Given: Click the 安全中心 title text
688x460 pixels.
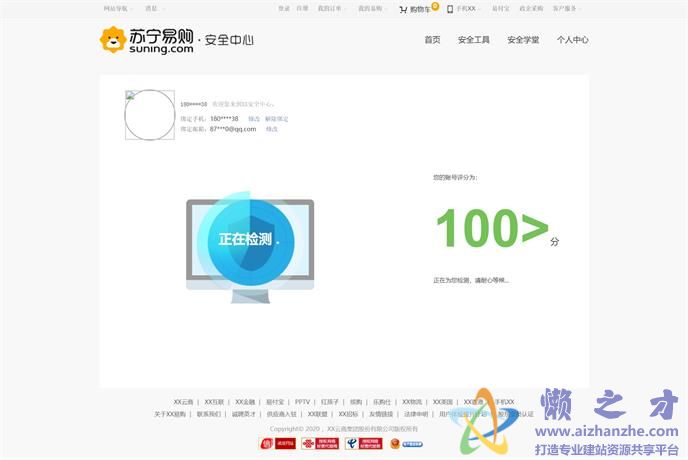Looking at the screenshot, I should (229, 40).
